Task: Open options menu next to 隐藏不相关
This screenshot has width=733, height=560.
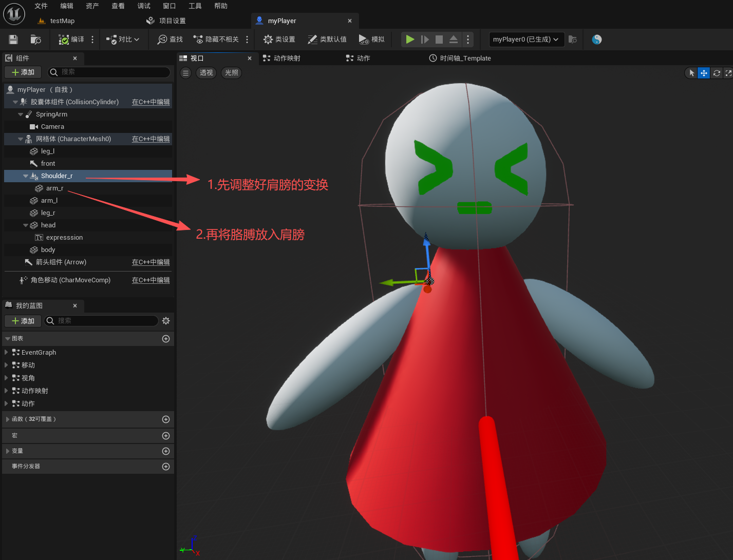Action: (x=247, y=40)
